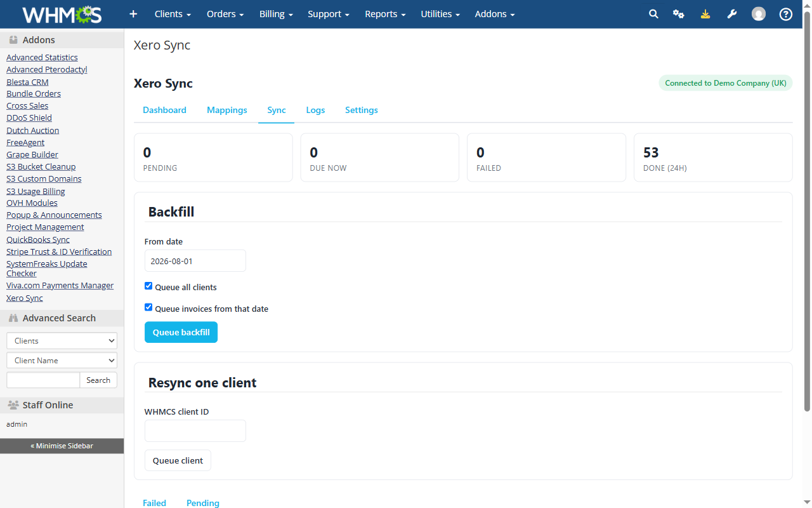The width and height of the screenshot is (812, 508).
Task: Click the WHMCS logo
Action: coord(62,14)
